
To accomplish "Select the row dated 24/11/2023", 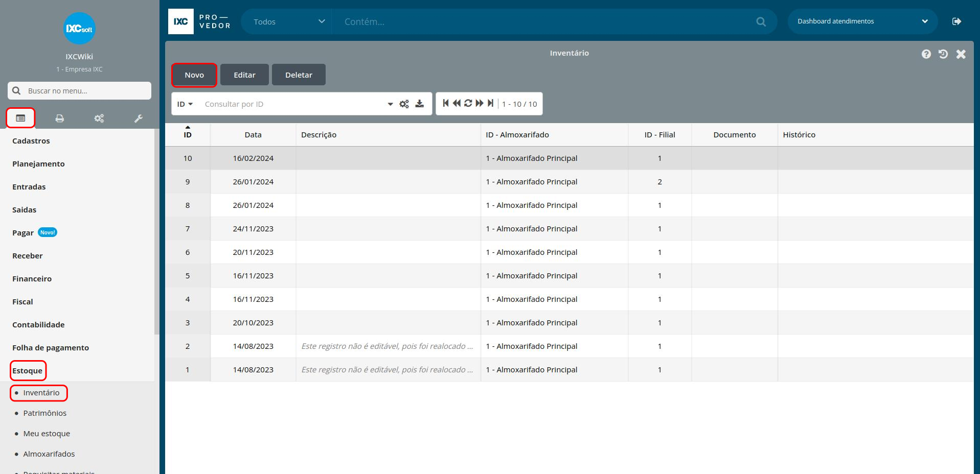I will pyautogui.click(x=569, y=229).
